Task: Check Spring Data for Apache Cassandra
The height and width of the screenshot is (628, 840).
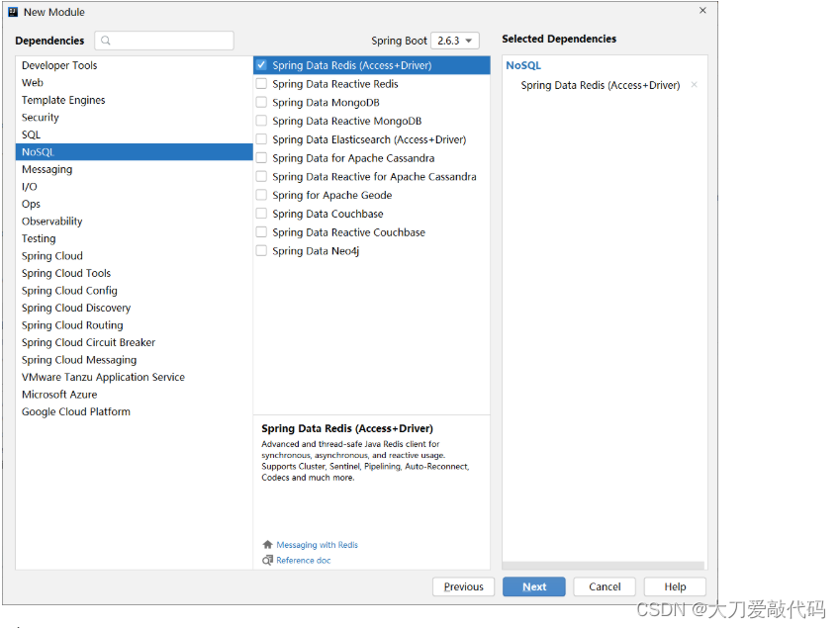Action: tap(261, 158)
